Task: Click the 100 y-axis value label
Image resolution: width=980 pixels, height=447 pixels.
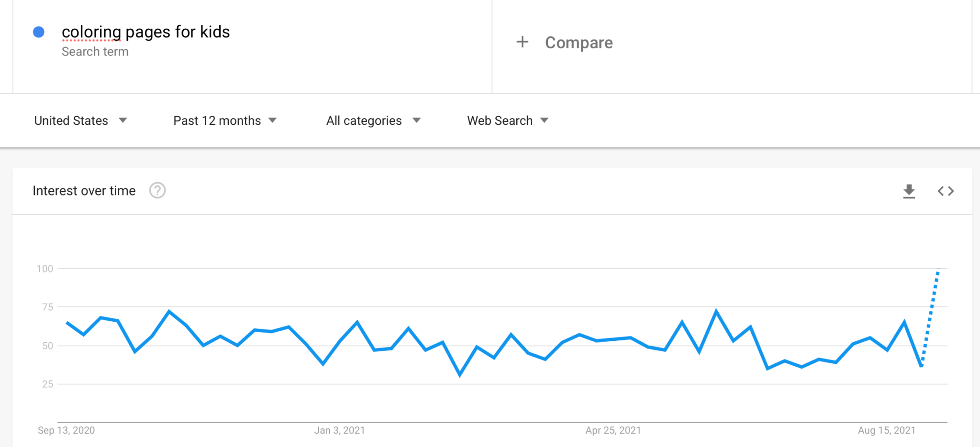Action: click(45, 269)
